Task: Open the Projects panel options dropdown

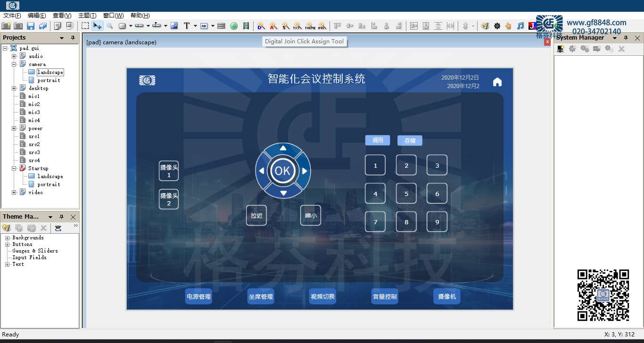Action: click(x=62, y=38)
